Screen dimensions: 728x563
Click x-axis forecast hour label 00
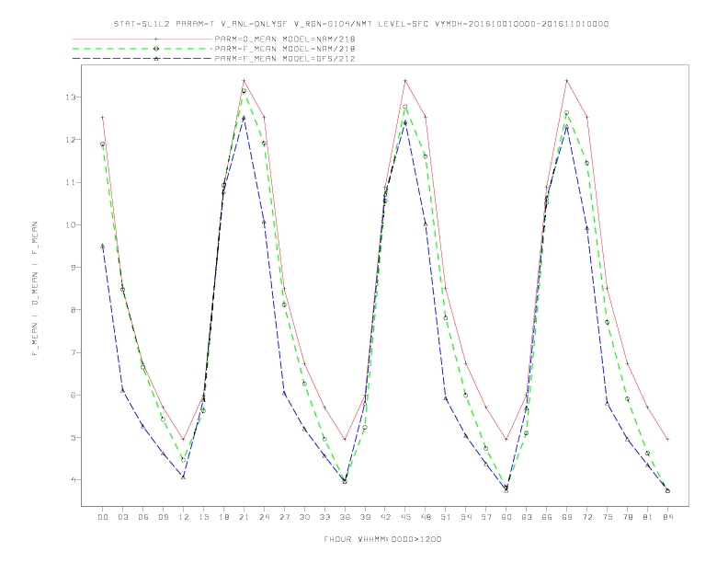[103, 517]
